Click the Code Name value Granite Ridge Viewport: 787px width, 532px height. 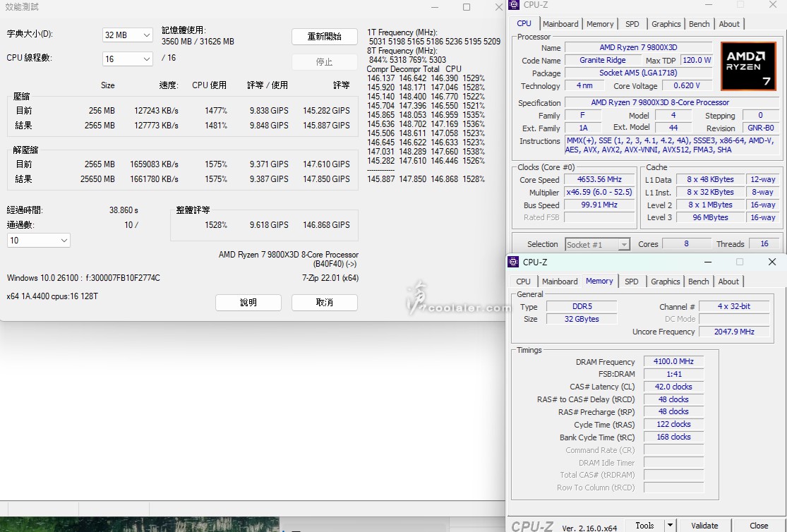[x=602, y=60]
